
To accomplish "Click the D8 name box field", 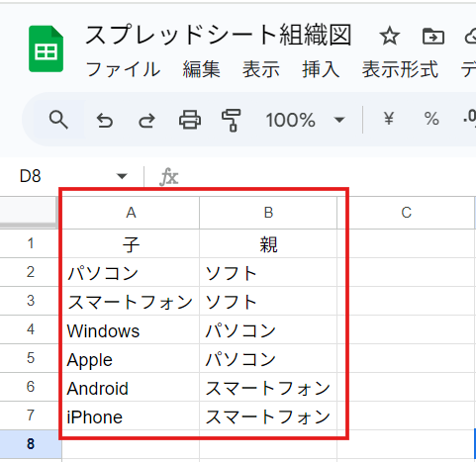I will [31, 176].
